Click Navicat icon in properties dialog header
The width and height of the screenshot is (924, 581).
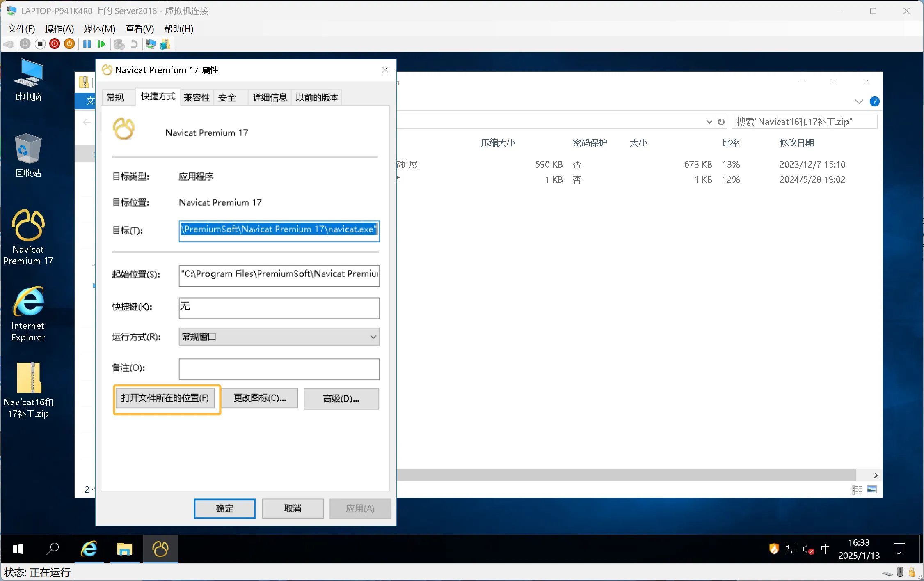coord(124,129)
